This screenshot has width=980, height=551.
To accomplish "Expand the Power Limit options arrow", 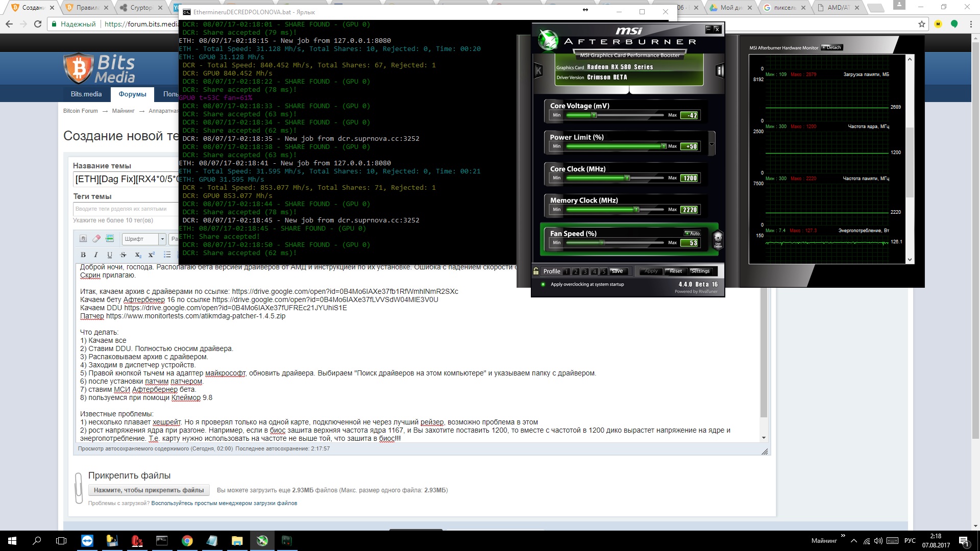I will point(712,144).
